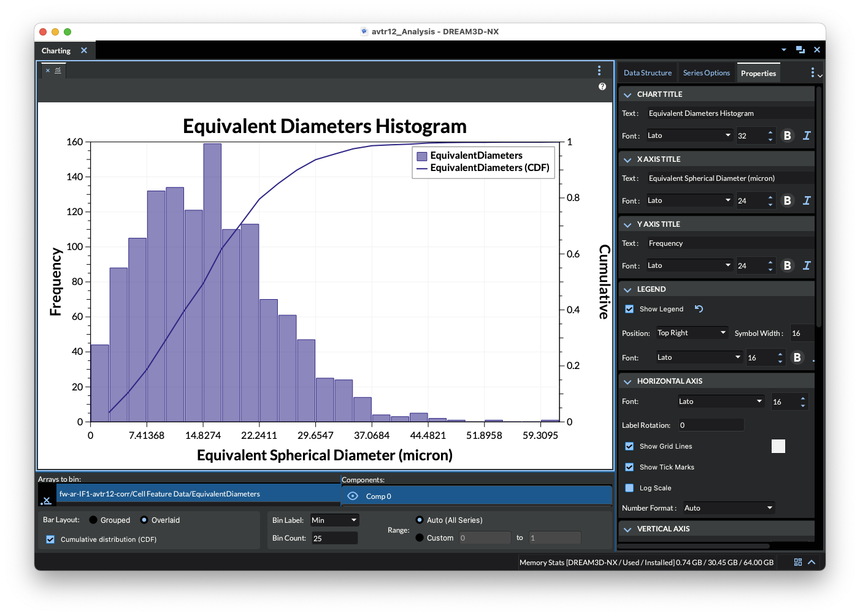
Task: Collapse the HORIZONTAL AXIS section
Action: tap(628, 381)
